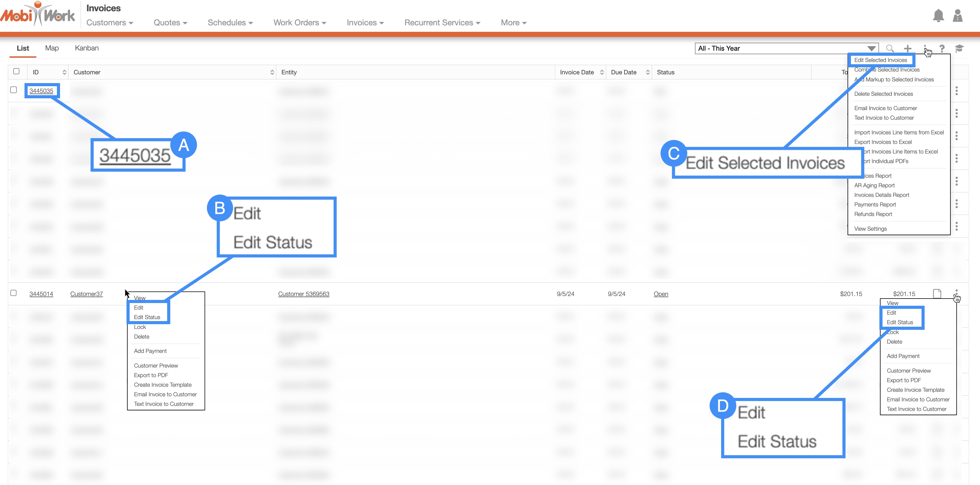This screenshot has height=485, width=980.
Task: Click the Open status link
Action: point(661,294)
